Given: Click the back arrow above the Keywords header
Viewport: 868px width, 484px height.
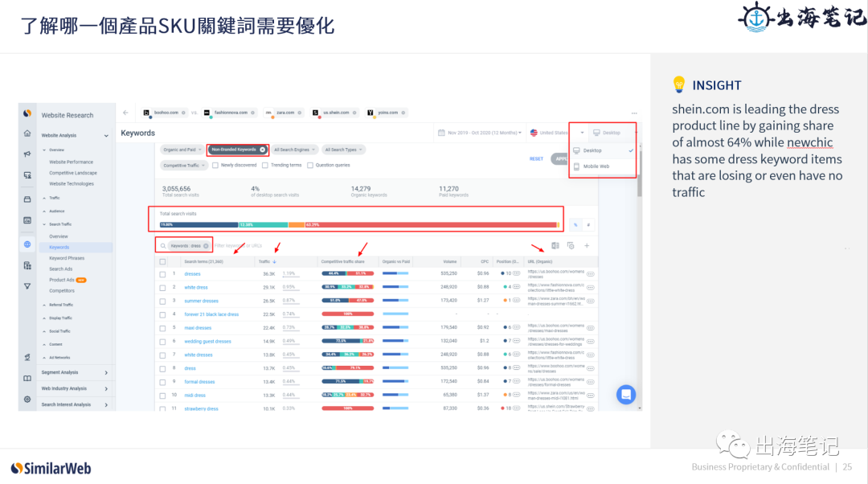Looking at the screenshot, I should click(x=125, y=113).
